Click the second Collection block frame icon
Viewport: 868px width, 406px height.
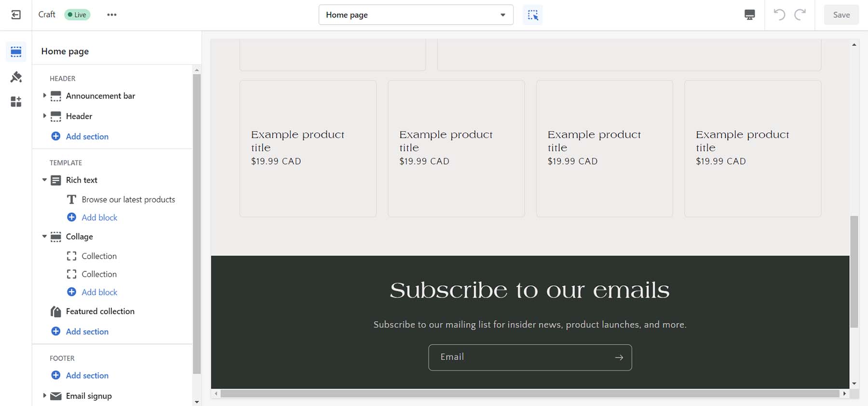(x=71, y=274)
